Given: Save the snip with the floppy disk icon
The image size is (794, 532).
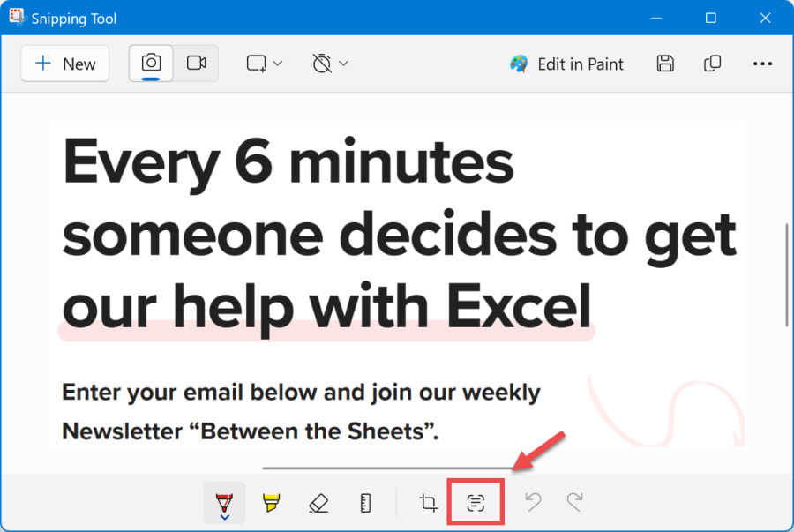Looking at the screenshot, I should 666,64.
